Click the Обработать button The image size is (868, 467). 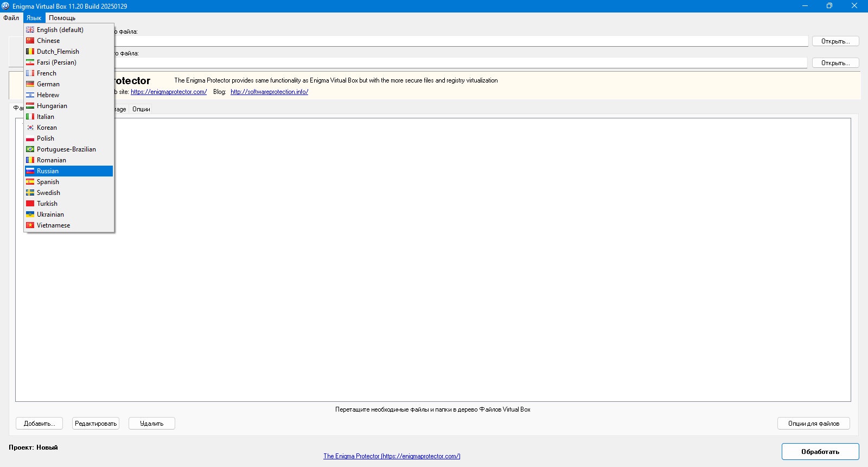(x=820, y=452)
